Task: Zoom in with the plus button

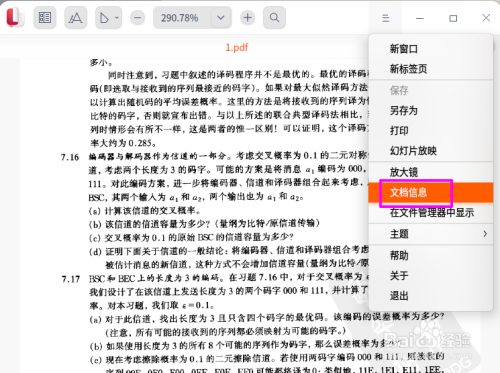Action: [x=247, y=17]
